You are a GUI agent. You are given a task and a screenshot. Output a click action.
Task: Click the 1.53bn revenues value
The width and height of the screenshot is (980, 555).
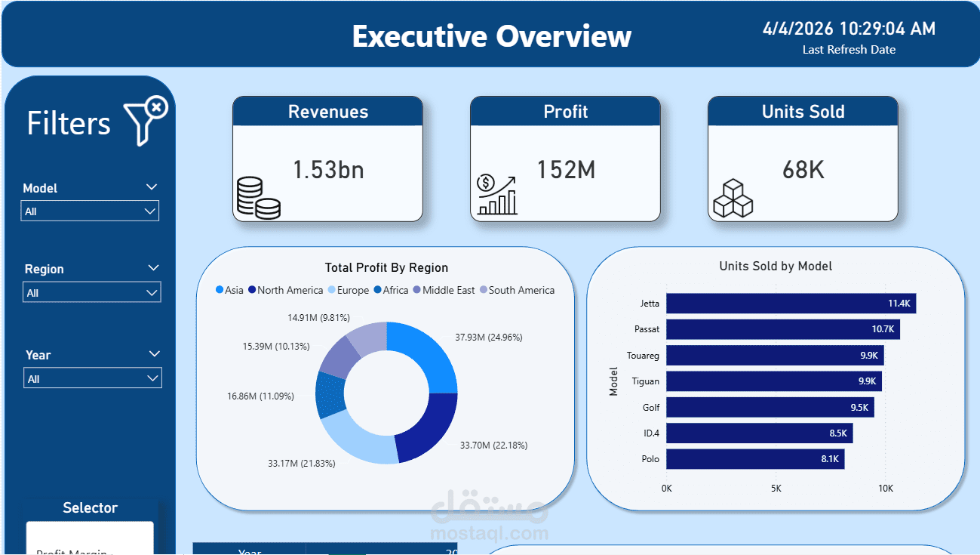click(x=328, y=171)
